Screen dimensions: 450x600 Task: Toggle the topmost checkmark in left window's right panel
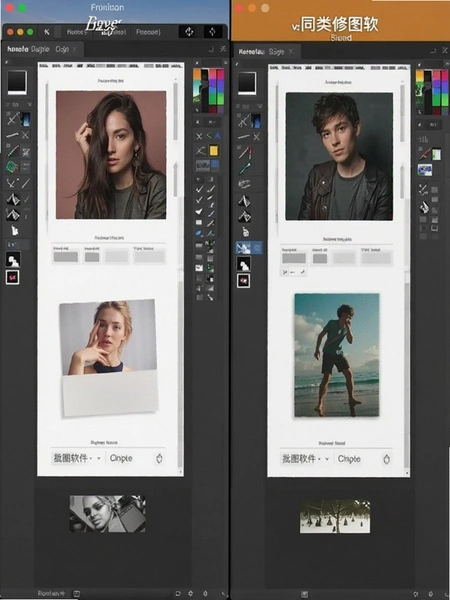(x=199, y=189)
